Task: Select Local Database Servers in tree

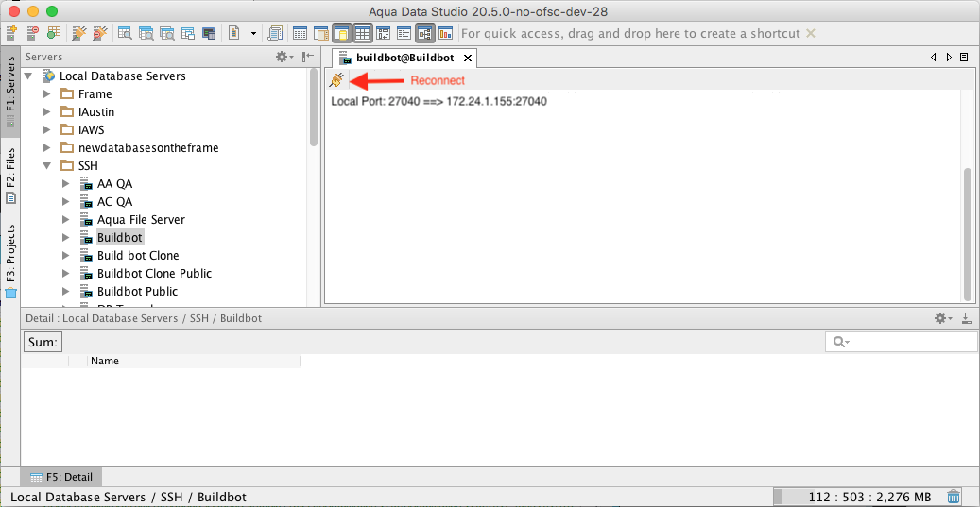Action: [123, 76]
